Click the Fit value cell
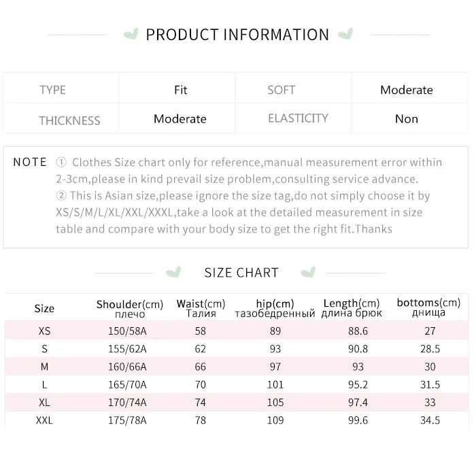Viewport: 476px width, 453px height. 180,90
